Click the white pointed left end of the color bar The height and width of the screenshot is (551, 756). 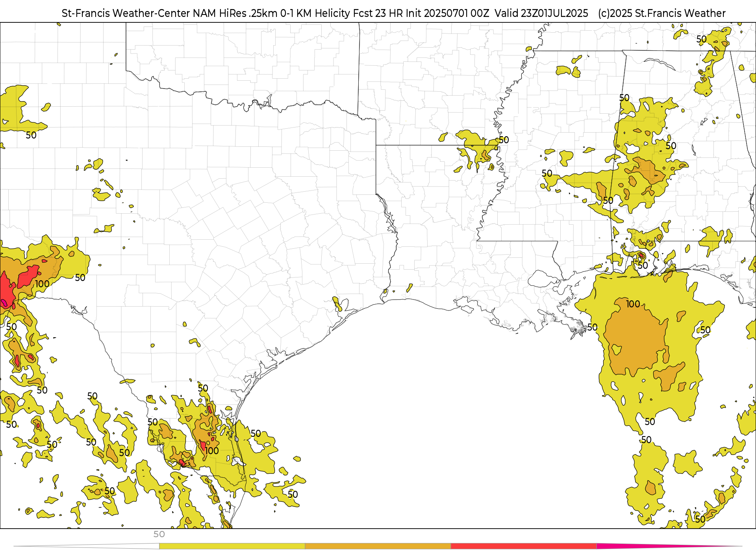click(x=86, y=546)
